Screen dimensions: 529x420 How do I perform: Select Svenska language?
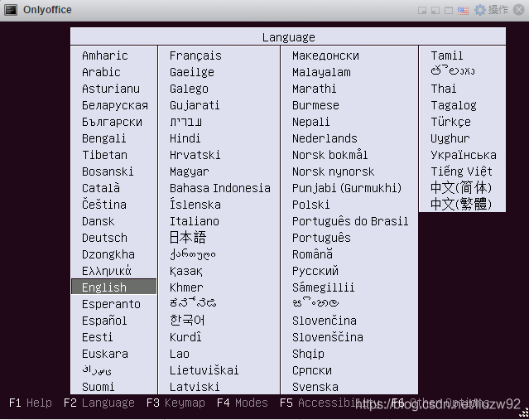315,387
